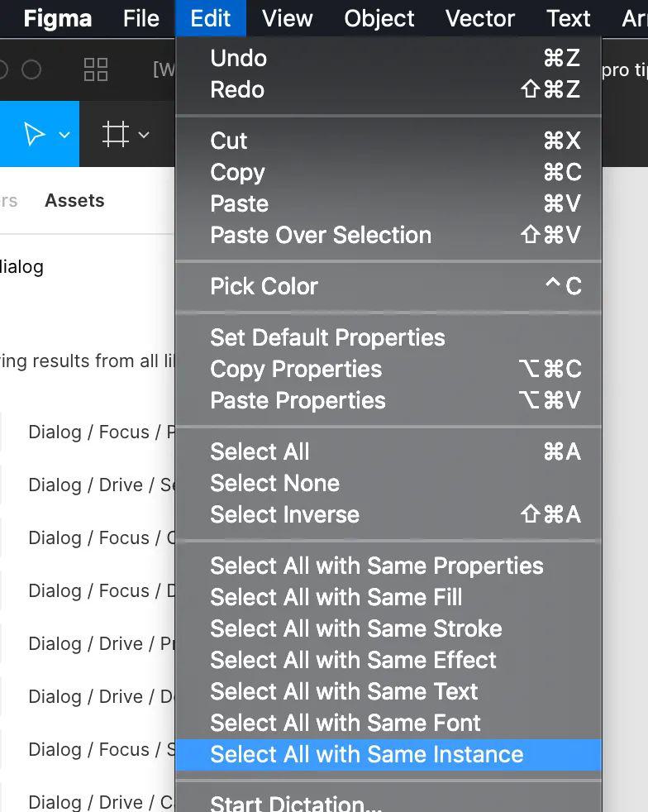The width and height of the screenshot is (648, 812).
Task: Click the gray circle window control
Action: point(31,69)
